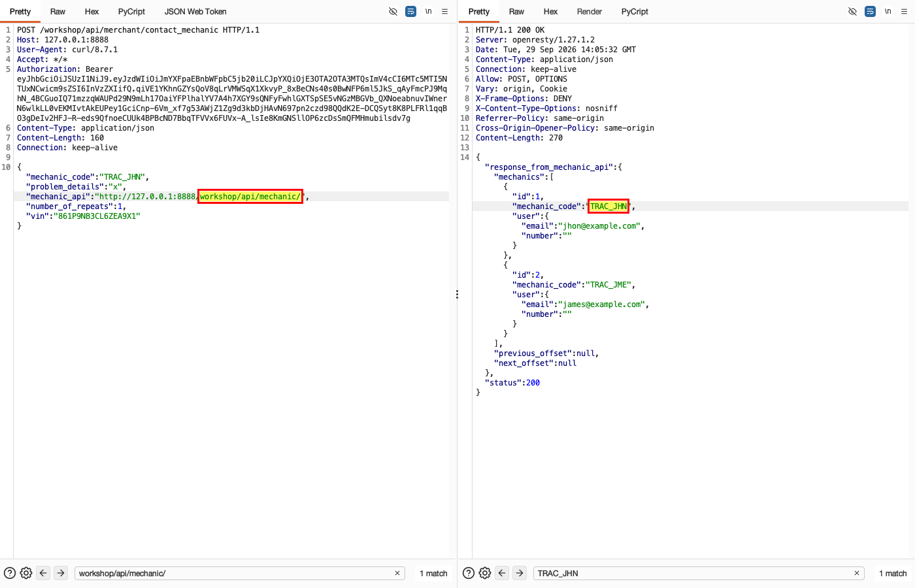
Task: Go to next match in request search
Action: (x=61, y=573)
